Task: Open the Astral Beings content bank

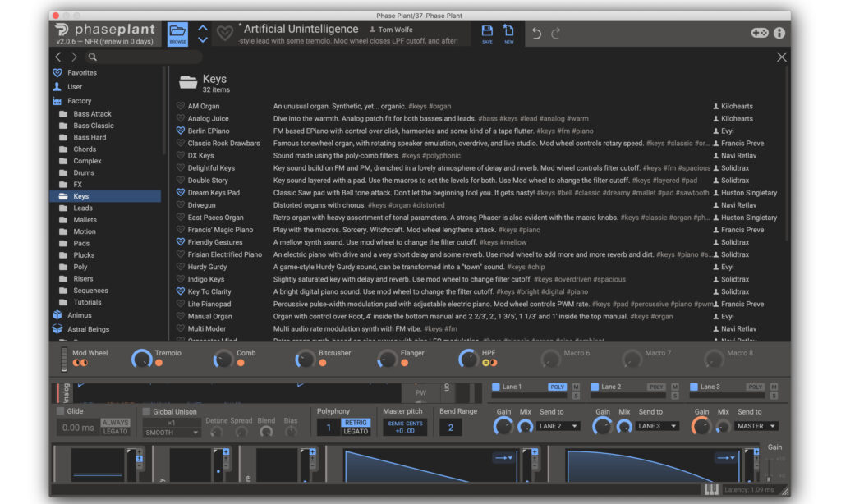Action: (88, 329)
